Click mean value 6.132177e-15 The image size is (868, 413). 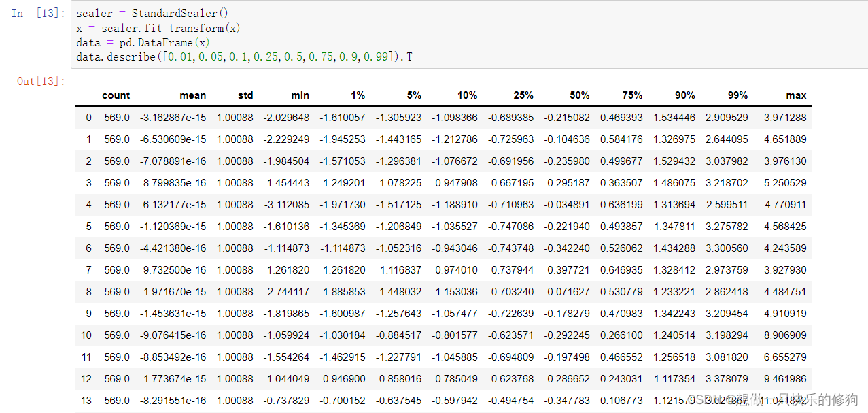point(174,204)
